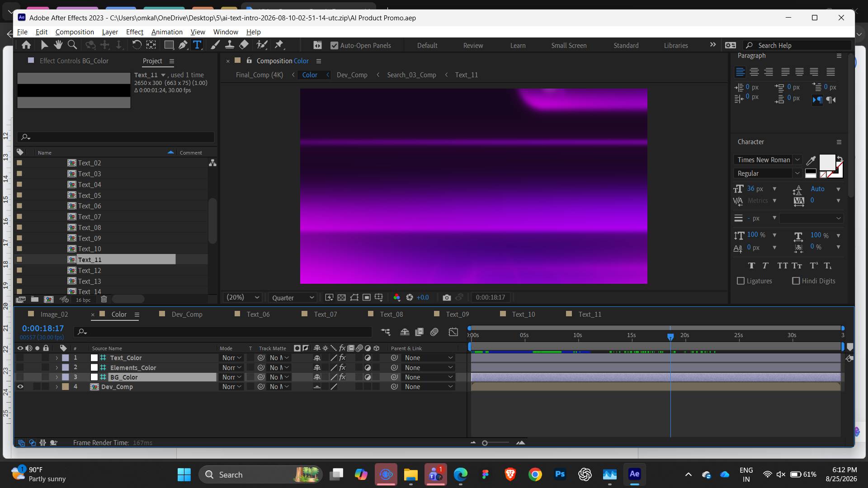Delete selected item with trash icon
Viewport: 868px width, 488px height.
[x=104, y=299]
